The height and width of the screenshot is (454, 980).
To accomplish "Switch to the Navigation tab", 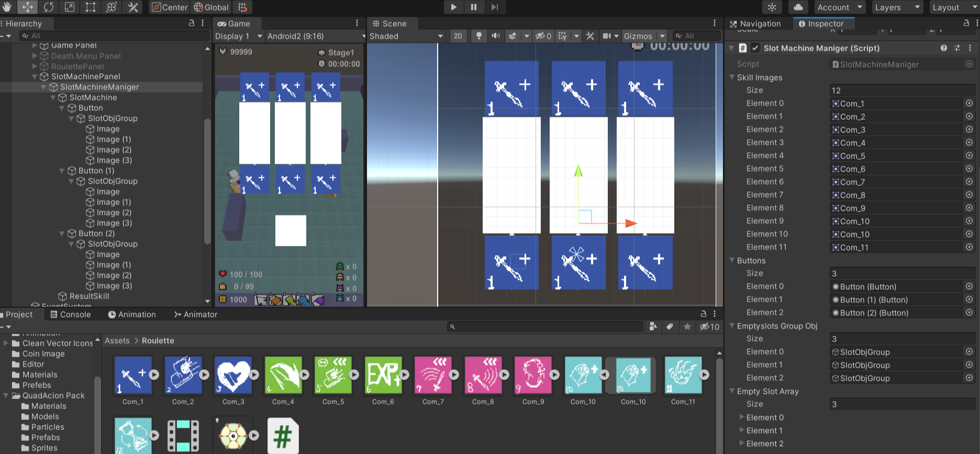I will (x=755, y=24).
